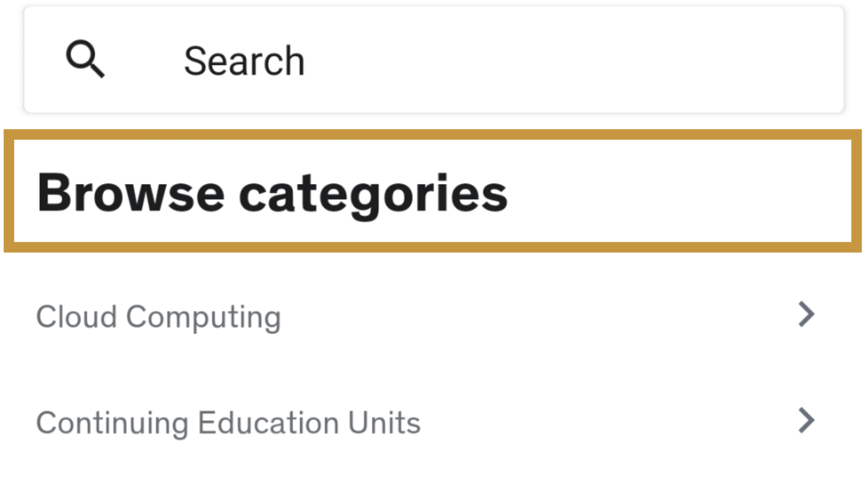Open the Continuing Education Units category
The width and height of the screenshot is (868, 495).
coord(228,422)
